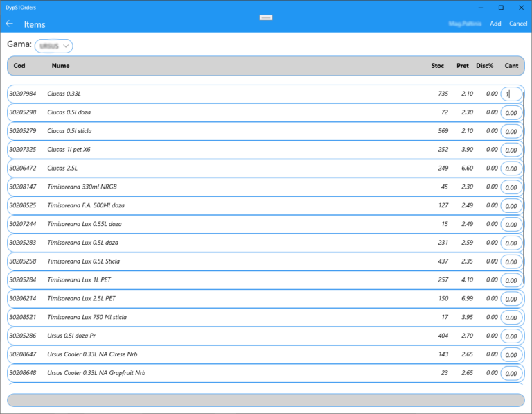This screenshot has width=532, height=414.
Task: Focus quantity field for Timisoreana Lux 2.5L PET
Action: click(511, 299)
